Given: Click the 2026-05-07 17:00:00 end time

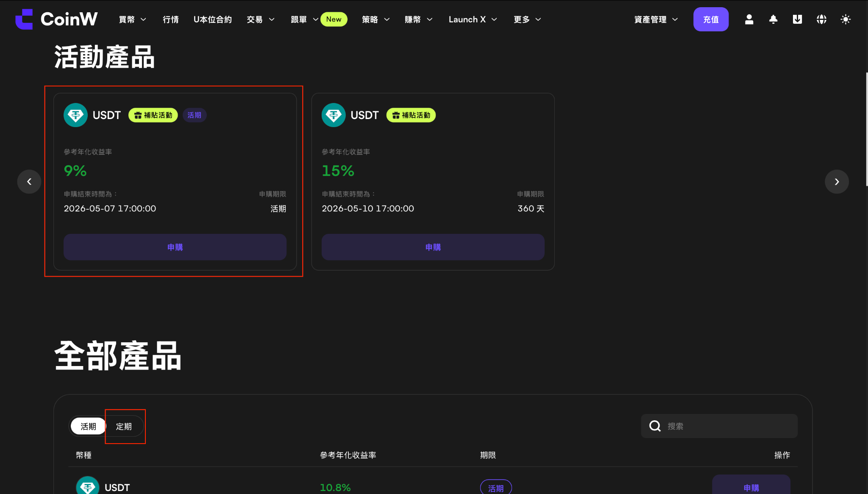Looking at the screenshot, I should point(110,208).
